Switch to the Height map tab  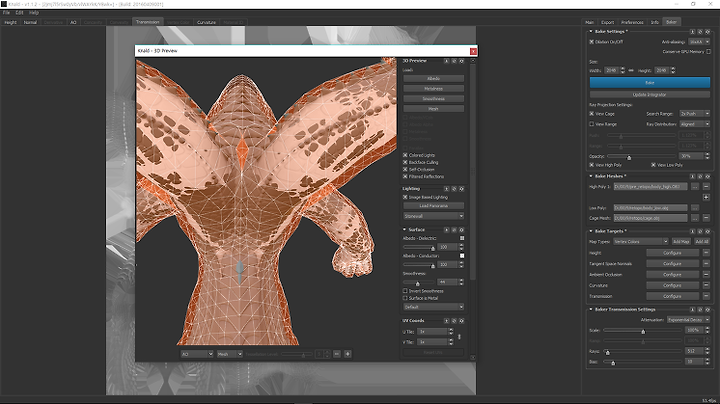(11, 22)
